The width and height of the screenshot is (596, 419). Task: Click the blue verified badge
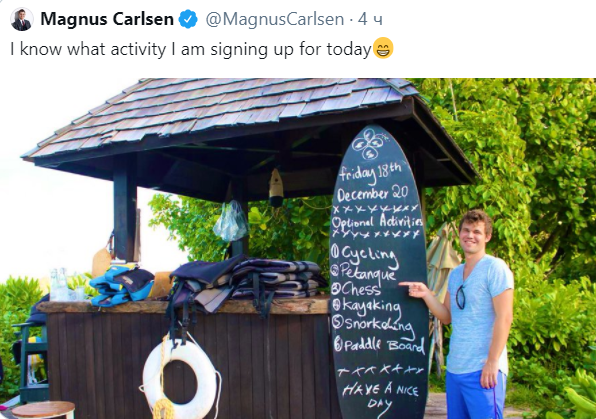188,19
